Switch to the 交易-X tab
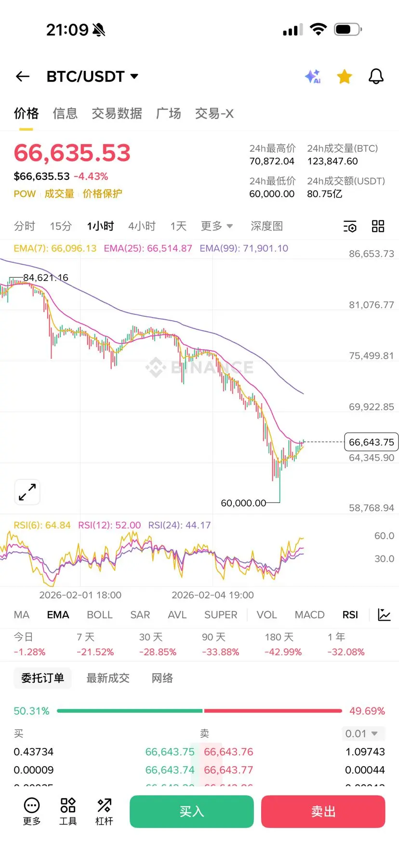399x868 pixels. (214, 113)
